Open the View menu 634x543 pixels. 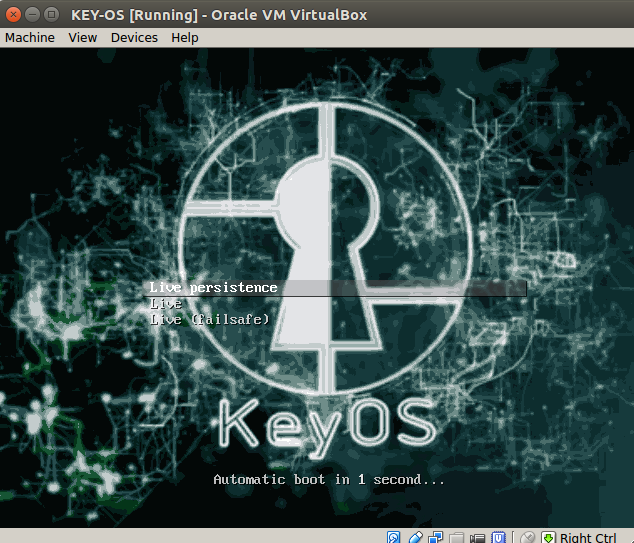[x=82, y=38]
